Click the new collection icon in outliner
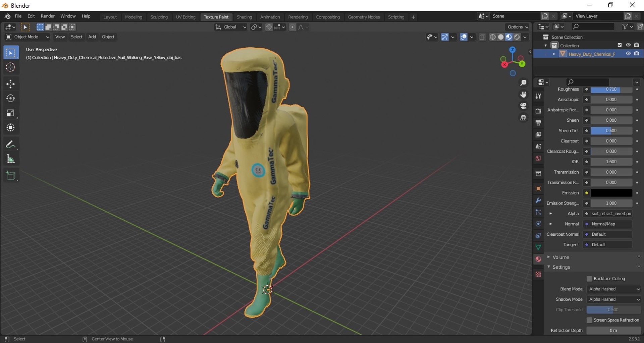The height and width of the screenshot is (343, 644). pos(640,26)
